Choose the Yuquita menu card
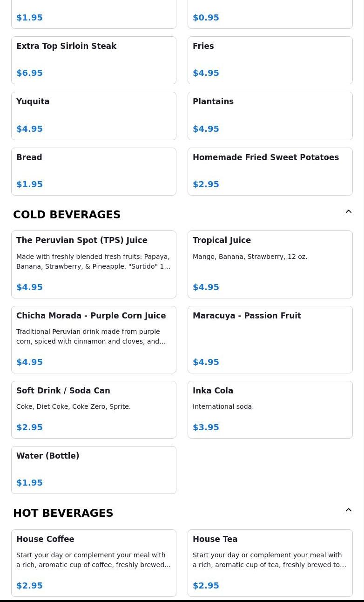Screen dimensions: 364x602 [94, 115]
